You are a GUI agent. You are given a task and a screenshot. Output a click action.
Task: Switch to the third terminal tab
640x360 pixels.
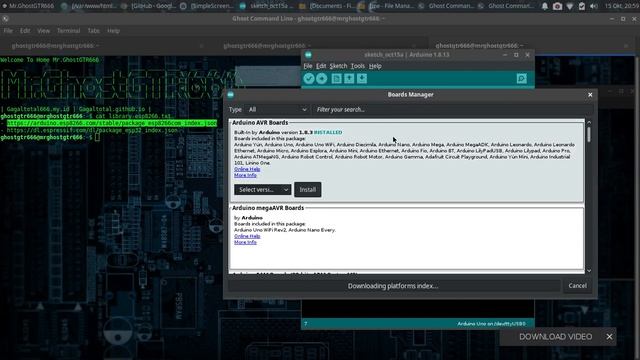tap(533, 46)
